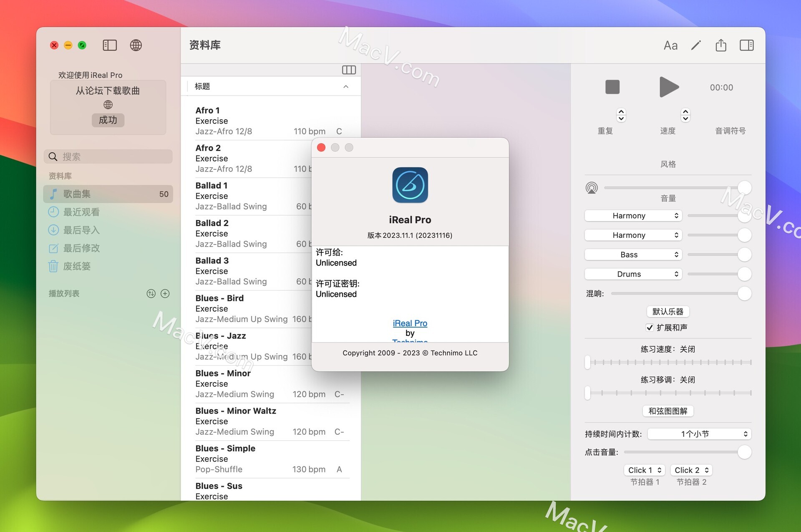Adjust the click volume slider

tap(688, 452)
